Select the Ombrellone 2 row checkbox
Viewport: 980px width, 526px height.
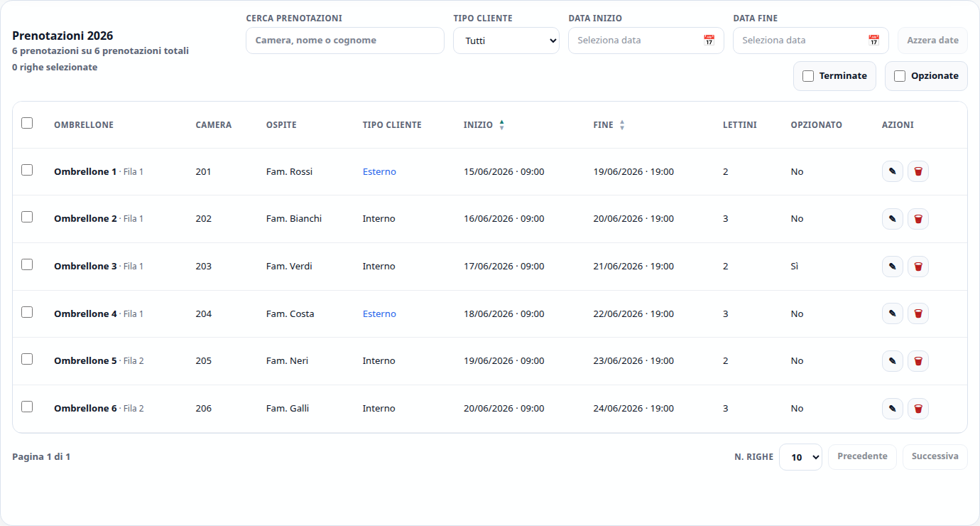pos(27,217)
